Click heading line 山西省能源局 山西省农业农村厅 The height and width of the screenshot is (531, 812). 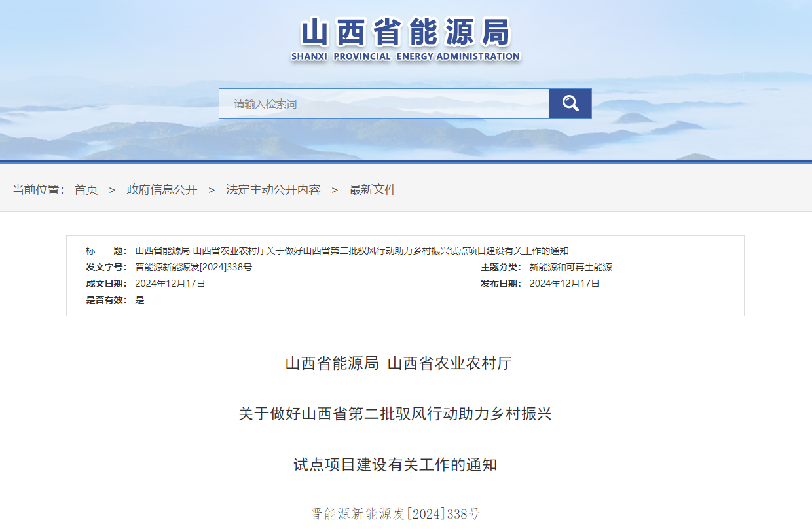398,363
